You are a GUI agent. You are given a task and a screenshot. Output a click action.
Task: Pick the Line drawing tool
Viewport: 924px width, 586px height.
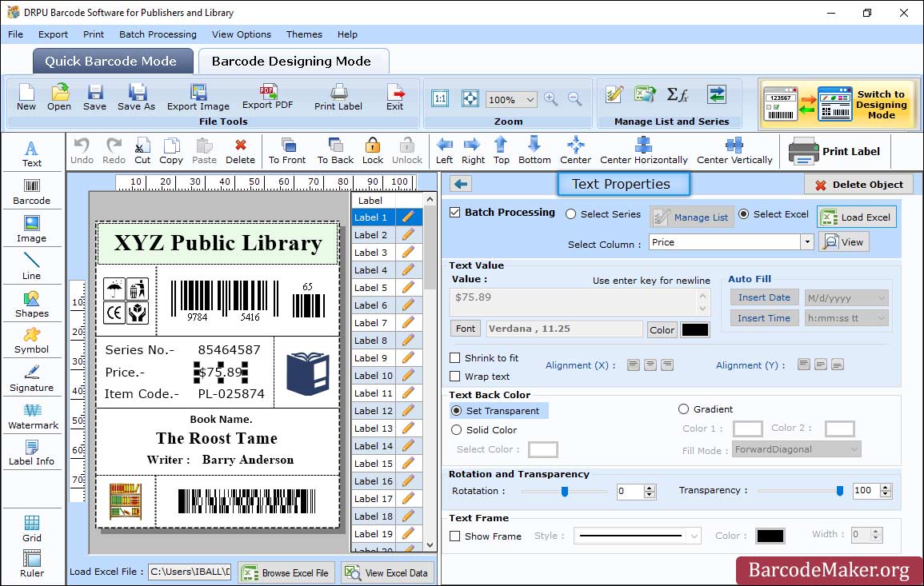pos(32,267)
